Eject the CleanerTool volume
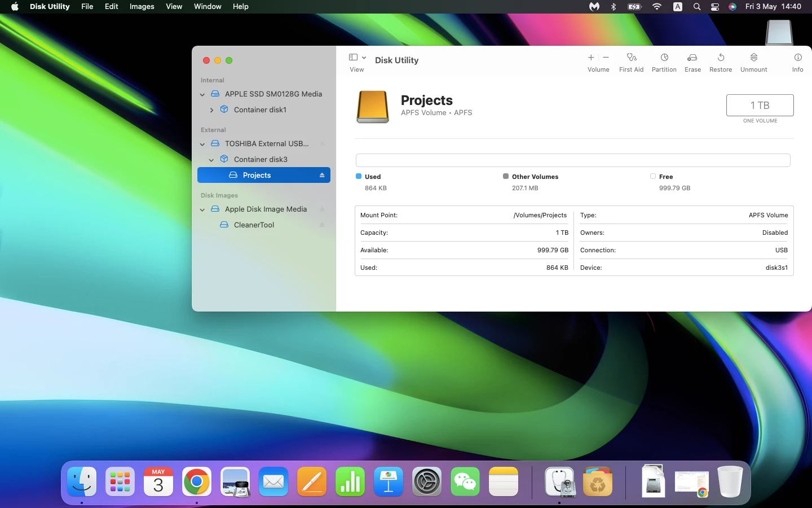The height and width of the screenshot is (508, 812). 322,225
